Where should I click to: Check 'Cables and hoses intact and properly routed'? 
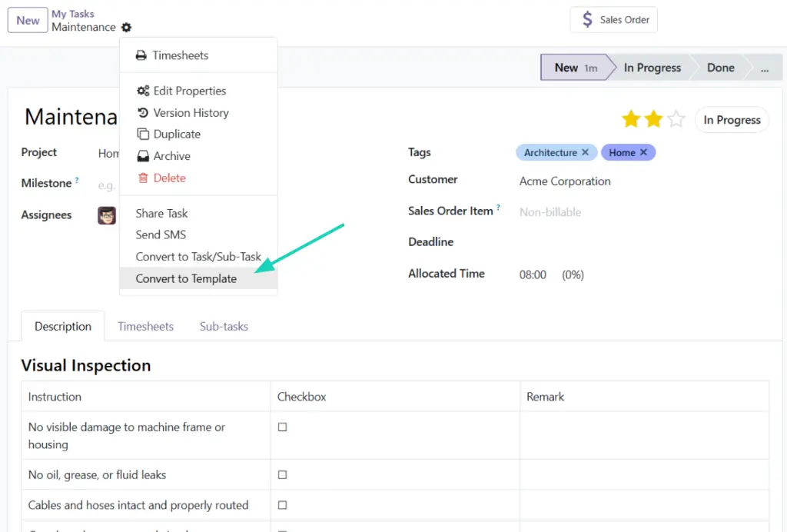click(x=282, y=504)
